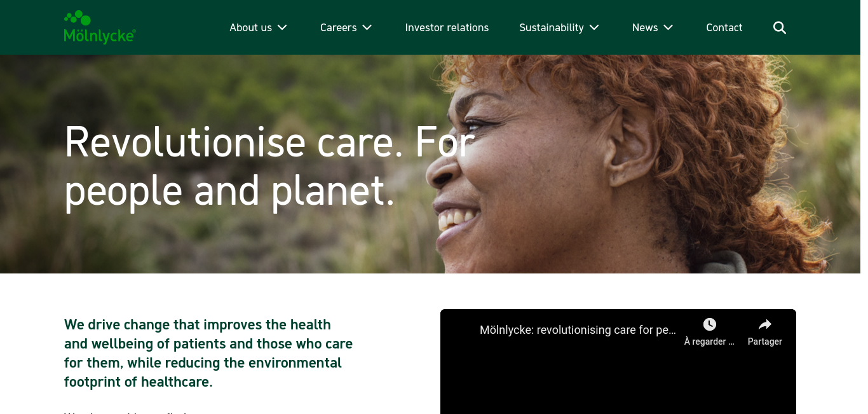Open the Contact link
868x414 pixels.
pos(724,27)
